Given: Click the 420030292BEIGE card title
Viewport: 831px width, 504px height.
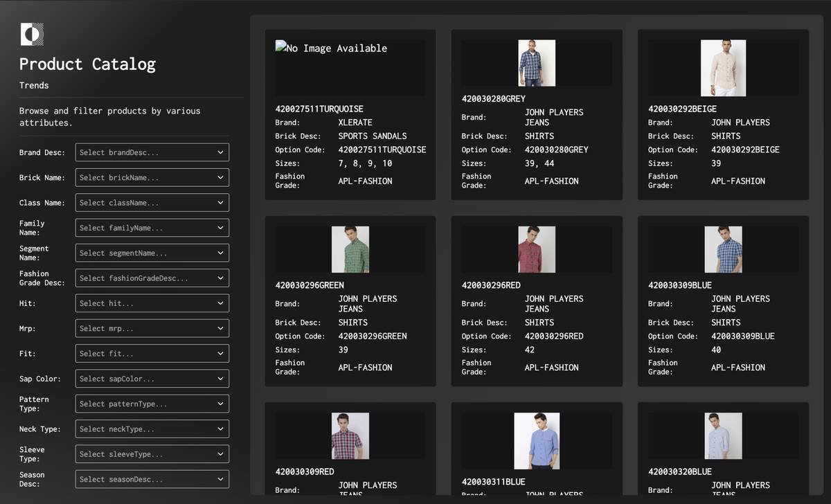Looking at the screenshot, I should [x=682, y=109].
